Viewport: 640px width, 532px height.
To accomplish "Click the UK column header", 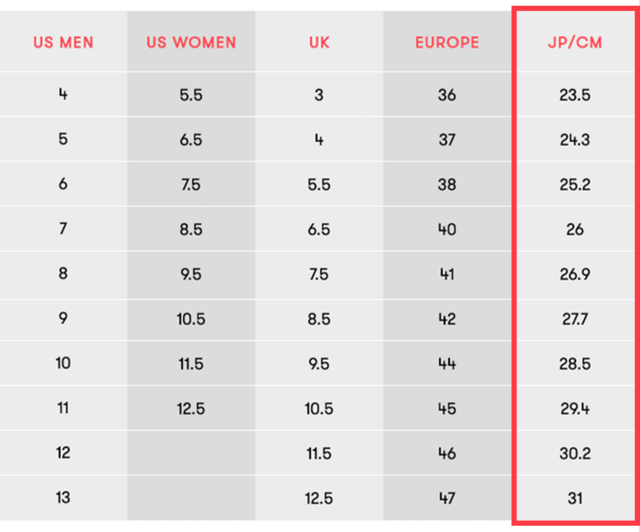I will 319,43.
